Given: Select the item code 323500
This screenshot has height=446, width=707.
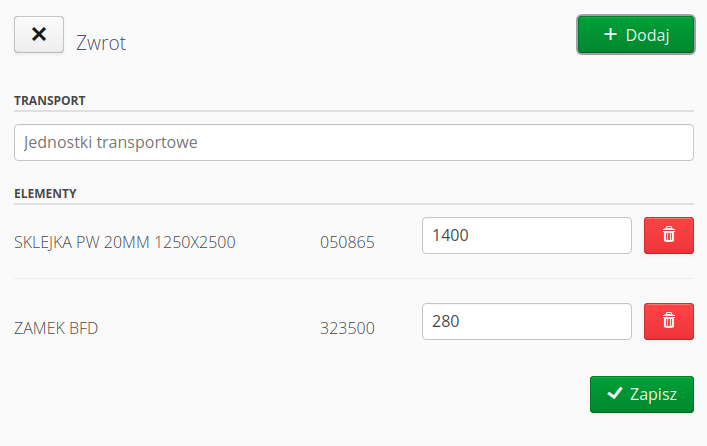Looking at the screenshot, I should pos(347,327).
